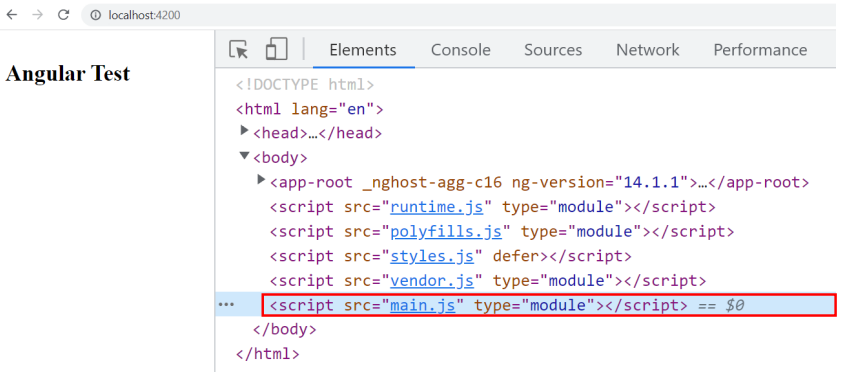
Task: Collapse the body element node
Action: click(245, 155)
